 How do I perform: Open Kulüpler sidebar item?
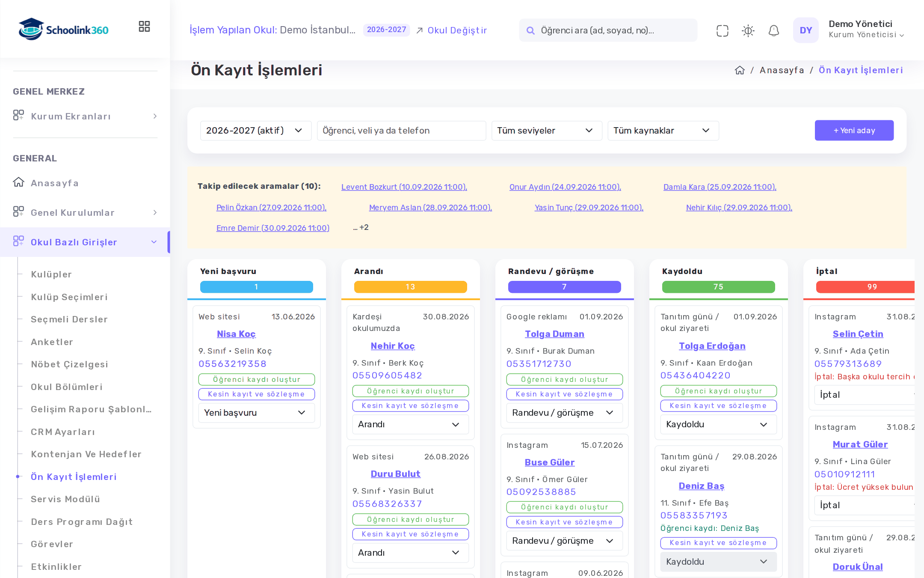(51, 274)
